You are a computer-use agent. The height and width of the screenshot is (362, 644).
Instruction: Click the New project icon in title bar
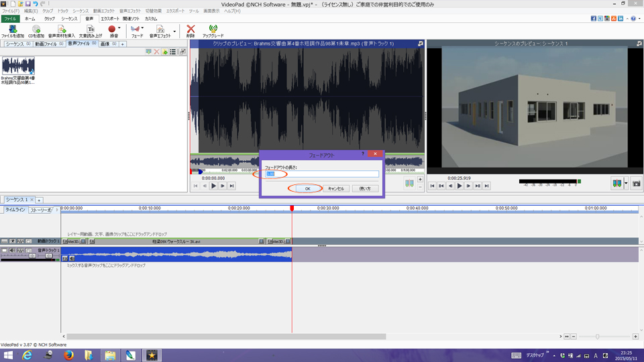pos(13,4)
